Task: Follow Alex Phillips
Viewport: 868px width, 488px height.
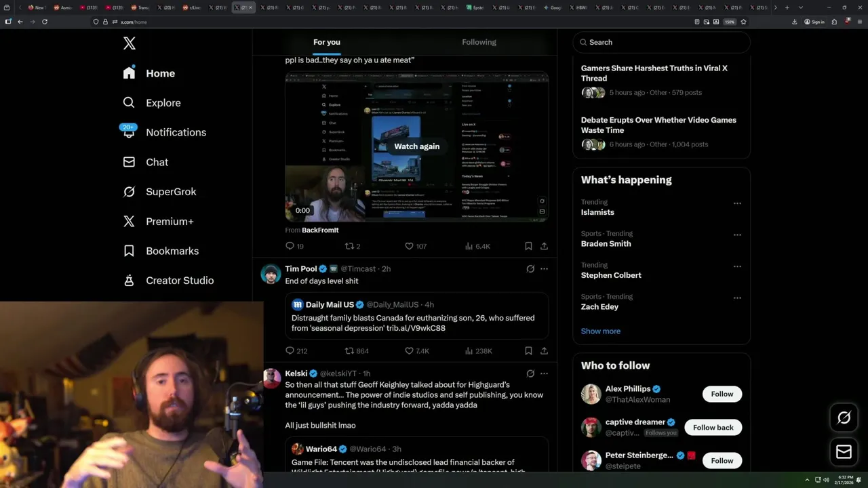Action: [x=722, y=394]
